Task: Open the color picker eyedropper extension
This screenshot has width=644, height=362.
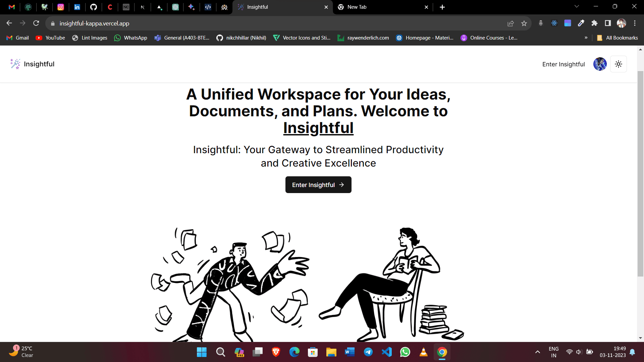Action: click(x=581, y=23)
